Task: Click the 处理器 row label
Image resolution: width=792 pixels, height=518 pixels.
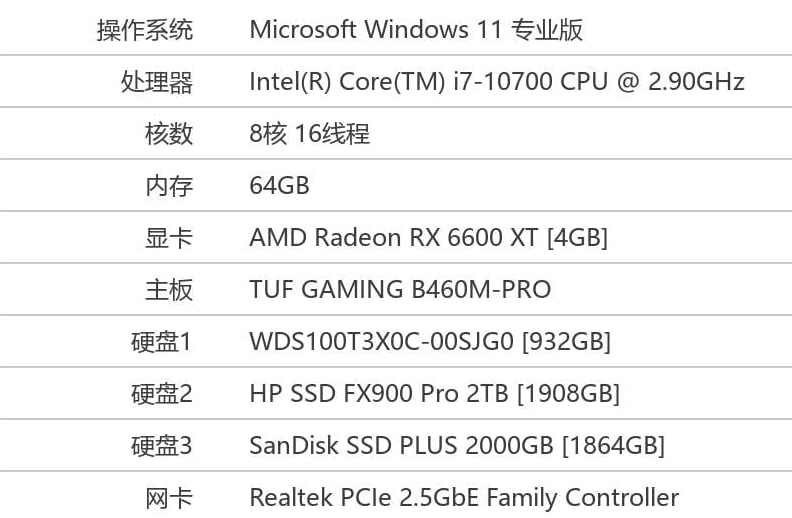Action: tap(157, 82)
